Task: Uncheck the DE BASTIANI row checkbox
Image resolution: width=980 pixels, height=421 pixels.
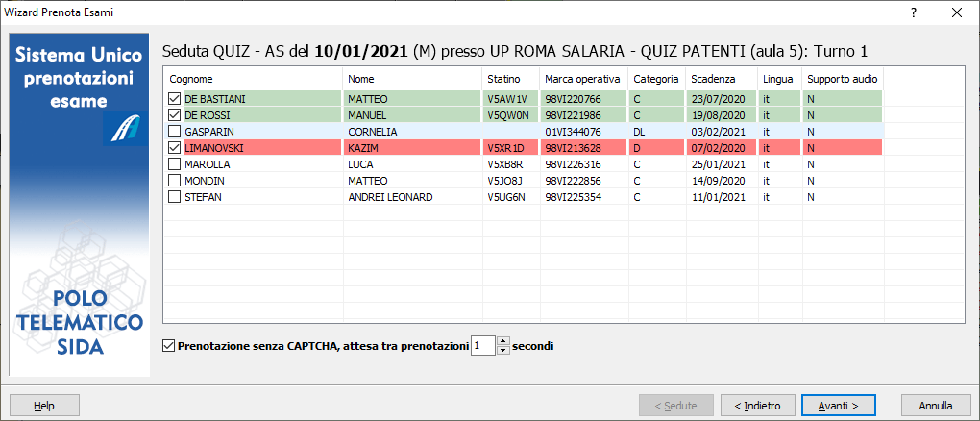Action: pyautogui.click(x=174, y=98)
